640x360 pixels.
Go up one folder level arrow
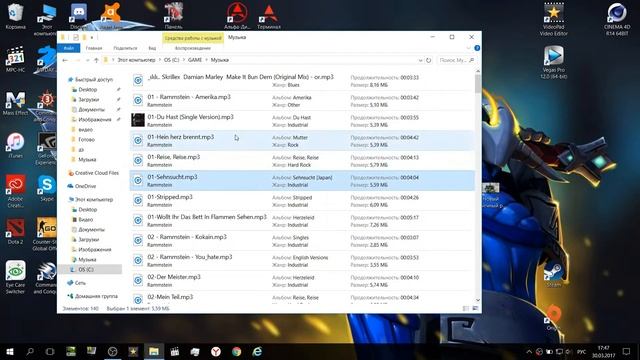pyautogui.click(x=96, y=60)
